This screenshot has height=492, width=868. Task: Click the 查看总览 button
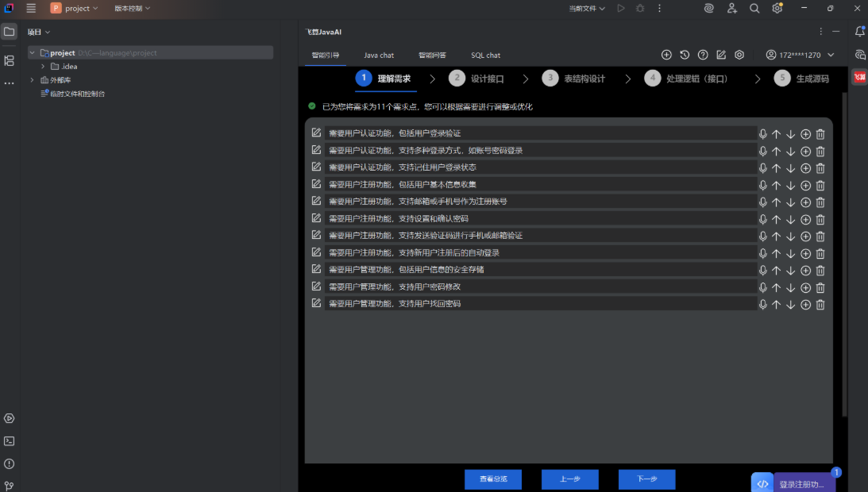(x=492, y=479)
